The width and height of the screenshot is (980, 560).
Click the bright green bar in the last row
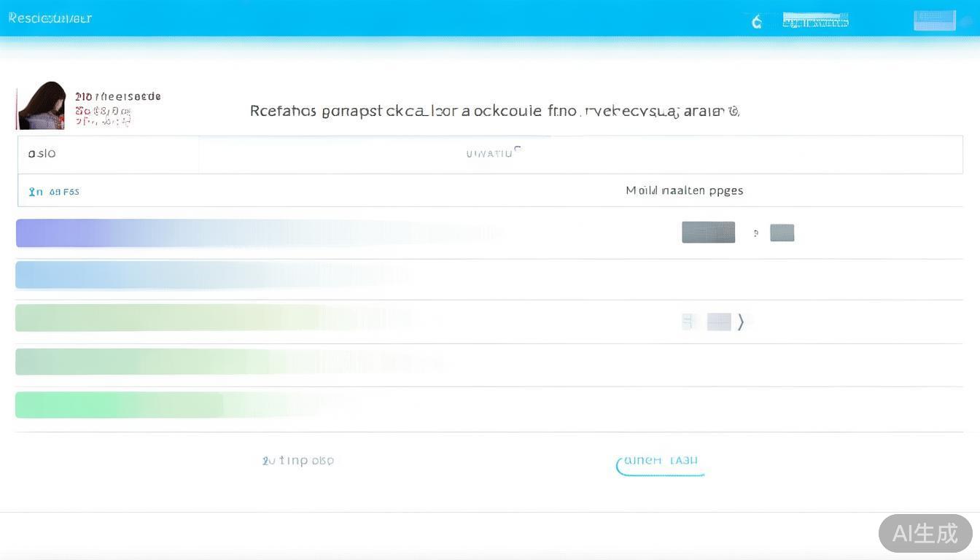pyautogui.click(x=120, y=405)
